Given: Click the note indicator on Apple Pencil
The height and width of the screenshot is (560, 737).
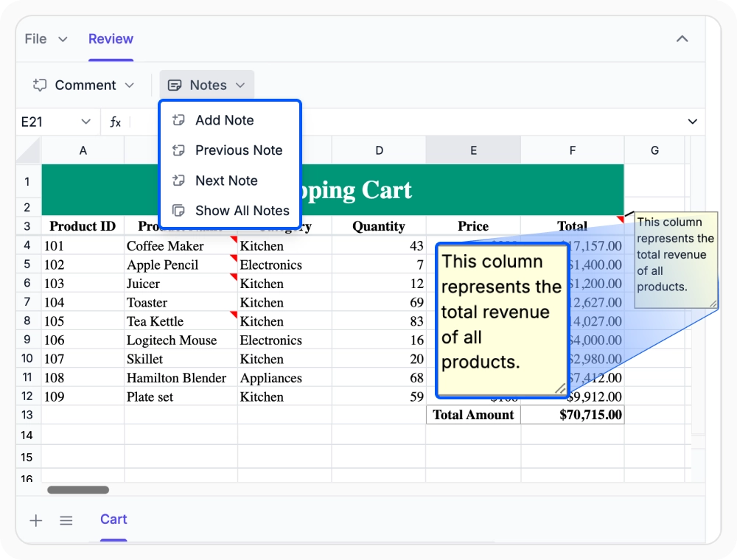Looking at the screenshot, I should [x=234, y=258].
